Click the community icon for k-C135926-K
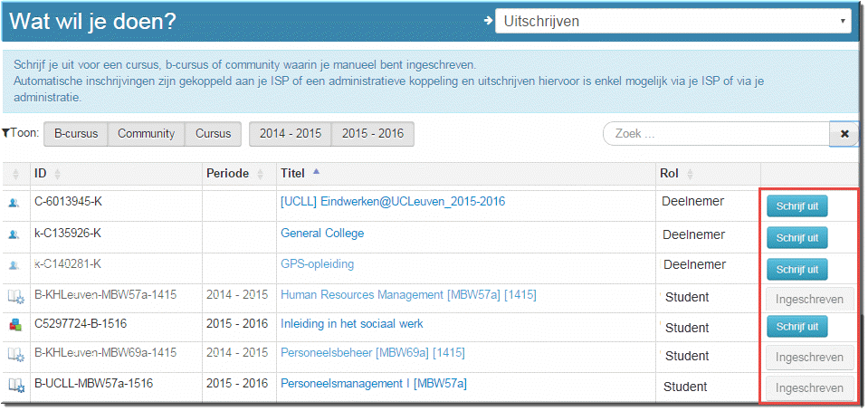The width and height of the screenshot is (868, 411). pos(14,234)
